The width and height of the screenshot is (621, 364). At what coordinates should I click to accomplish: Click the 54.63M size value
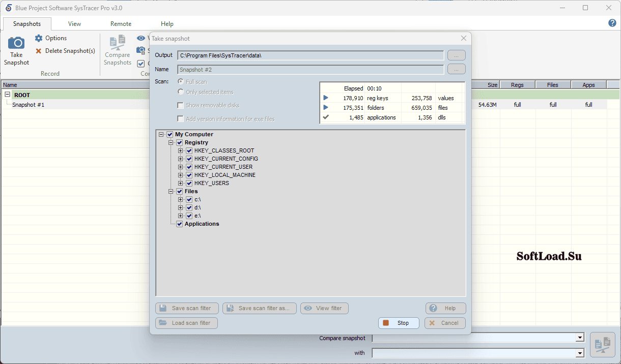pos(487,105)
